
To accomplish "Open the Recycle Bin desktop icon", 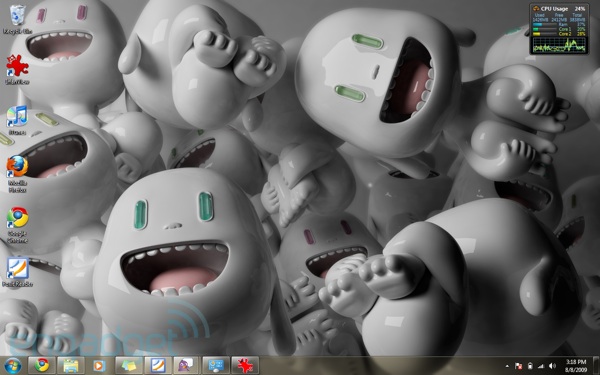I will tap(17, 19).
